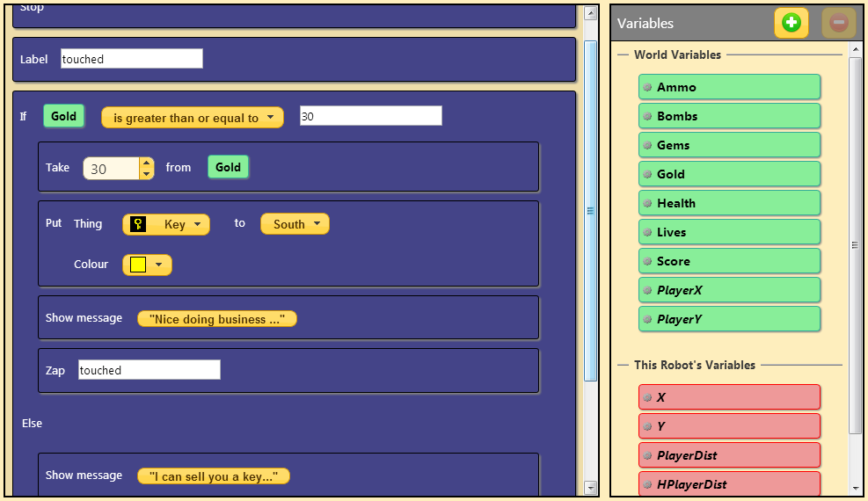Click the Label name input field
The image size is (868, 501).
pyautogui.click(x=131, y=59)
